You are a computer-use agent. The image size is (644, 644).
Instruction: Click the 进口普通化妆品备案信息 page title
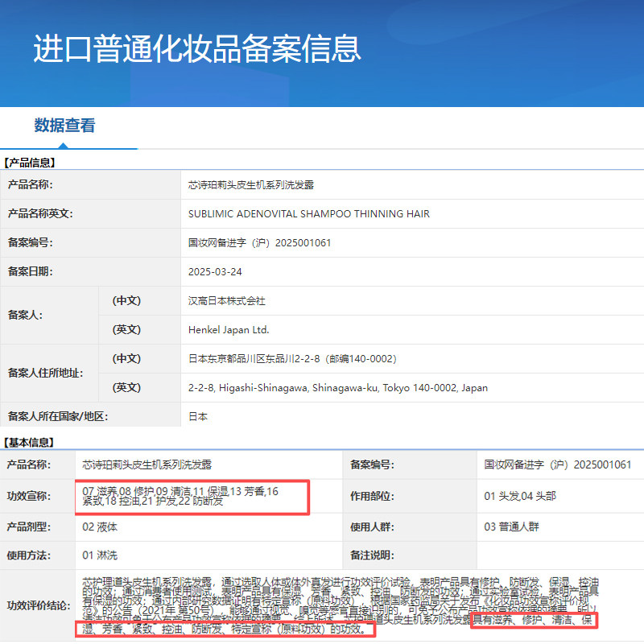(197, 48)
